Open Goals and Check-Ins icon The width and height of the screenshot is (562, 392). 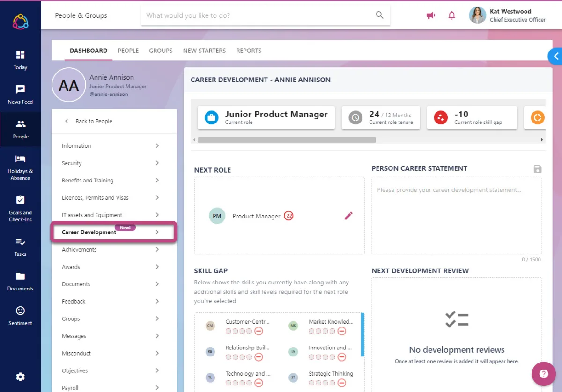coord(20,200)
